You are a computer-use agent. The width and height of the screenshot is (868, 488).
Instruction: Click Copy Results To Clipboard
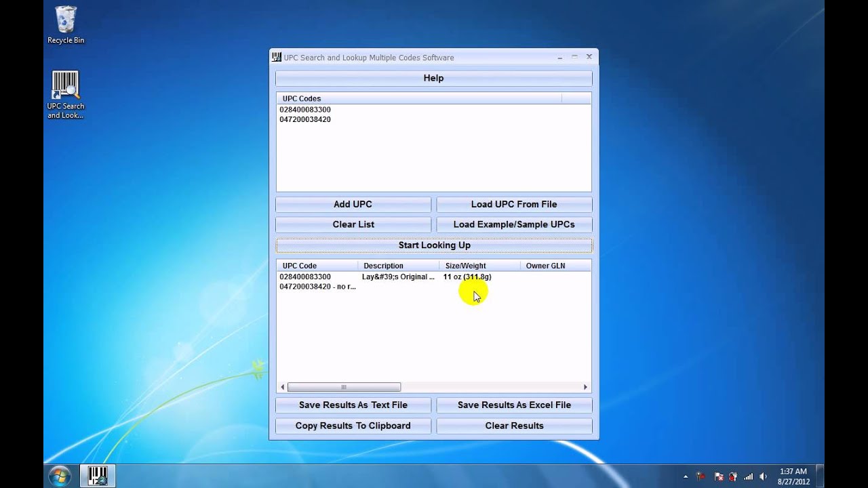coord(353,426)
